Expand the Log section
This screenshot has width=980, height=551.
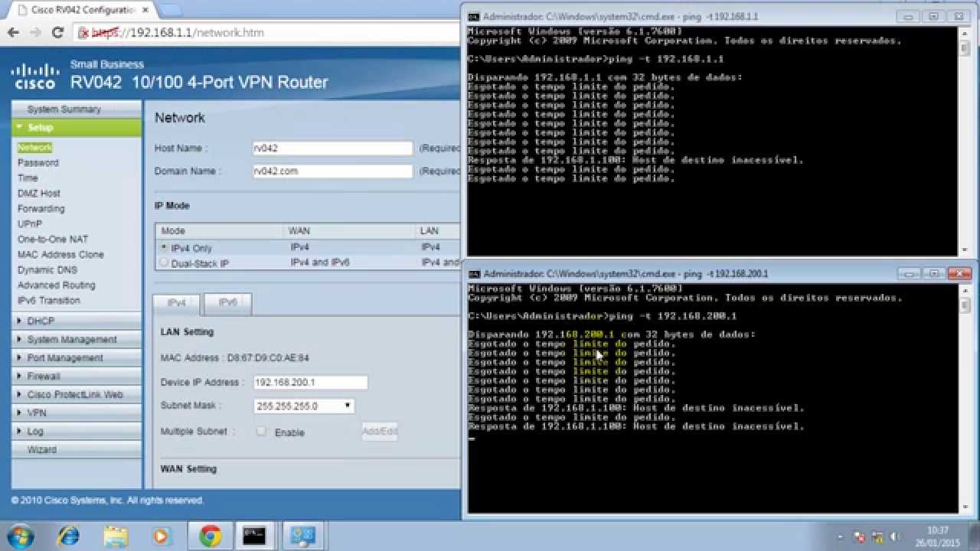click(x=77, y=431)
